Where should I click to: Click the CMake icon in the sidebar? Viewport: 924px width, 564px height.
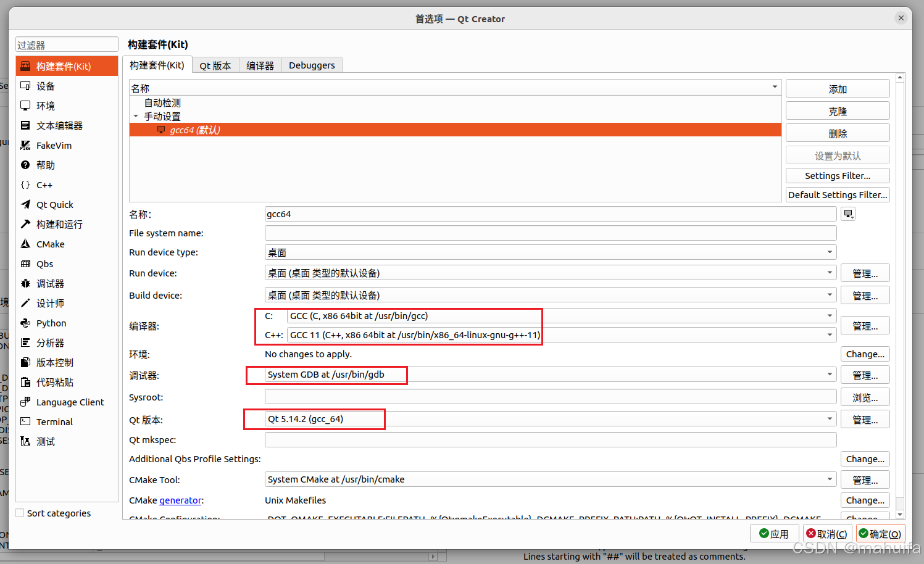tap(25, 244)
